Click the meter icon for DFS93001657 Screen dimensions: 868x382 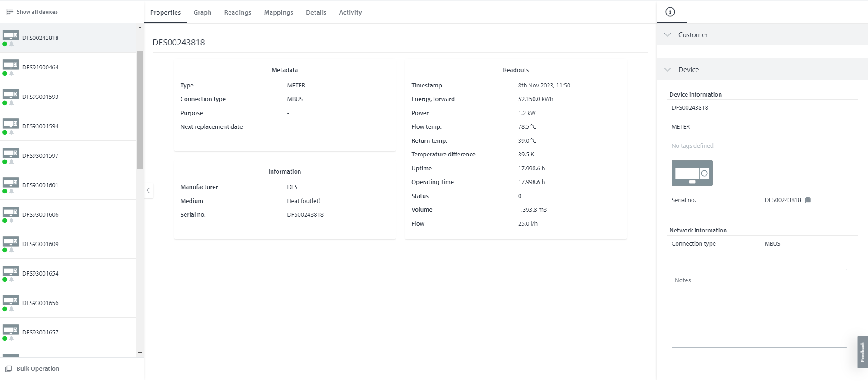tap(11, 329)
